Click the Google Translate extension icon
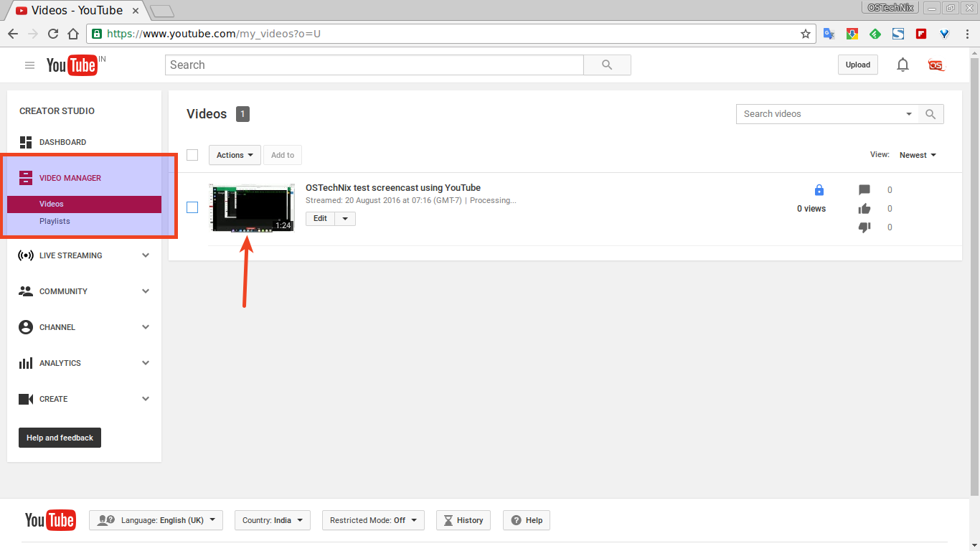 (829, 34)
